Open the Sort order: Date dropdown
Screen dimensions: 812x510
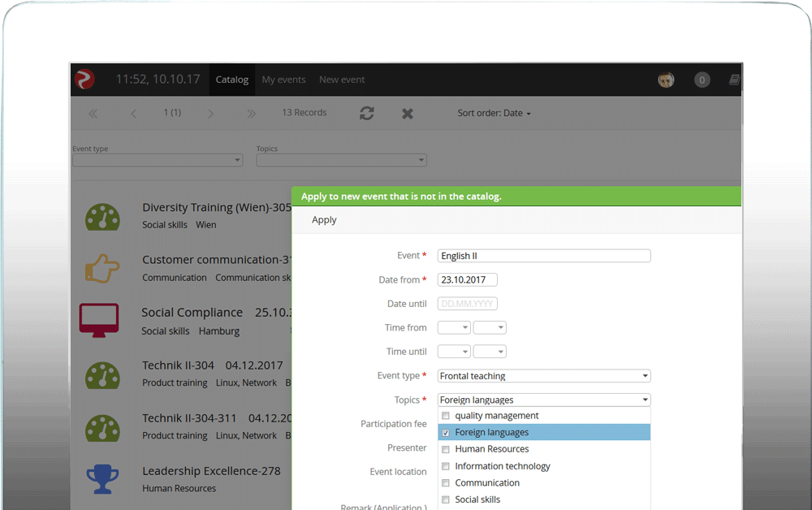pyautogui.click(x=494, y=113)
